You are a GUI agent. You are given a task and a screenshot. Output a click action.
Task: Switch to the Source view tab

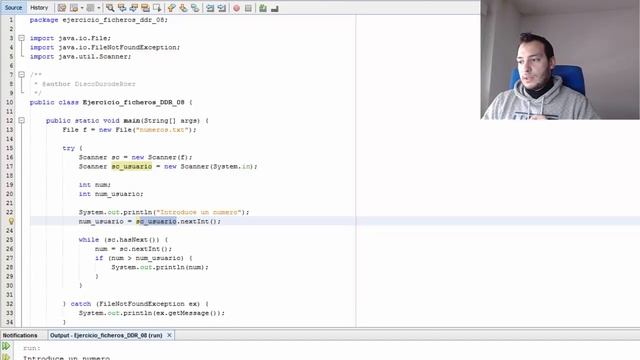pos(13,7)
